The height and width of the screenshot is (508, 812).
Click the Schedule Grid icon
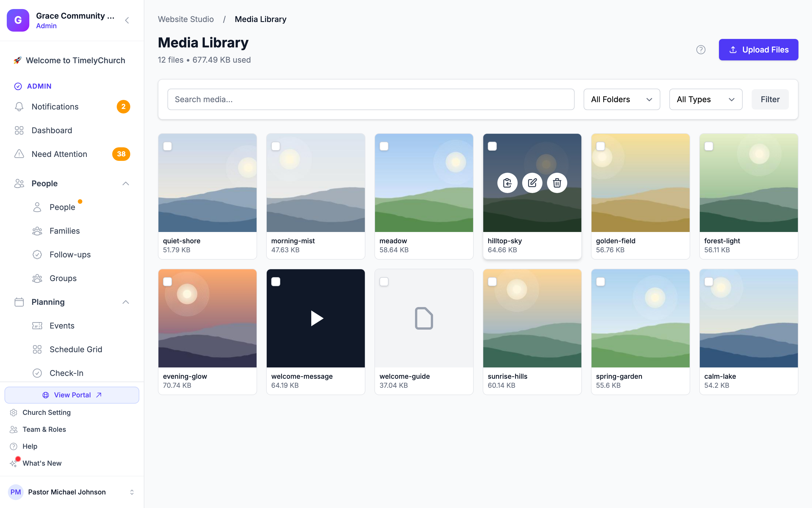click(37, 349)
